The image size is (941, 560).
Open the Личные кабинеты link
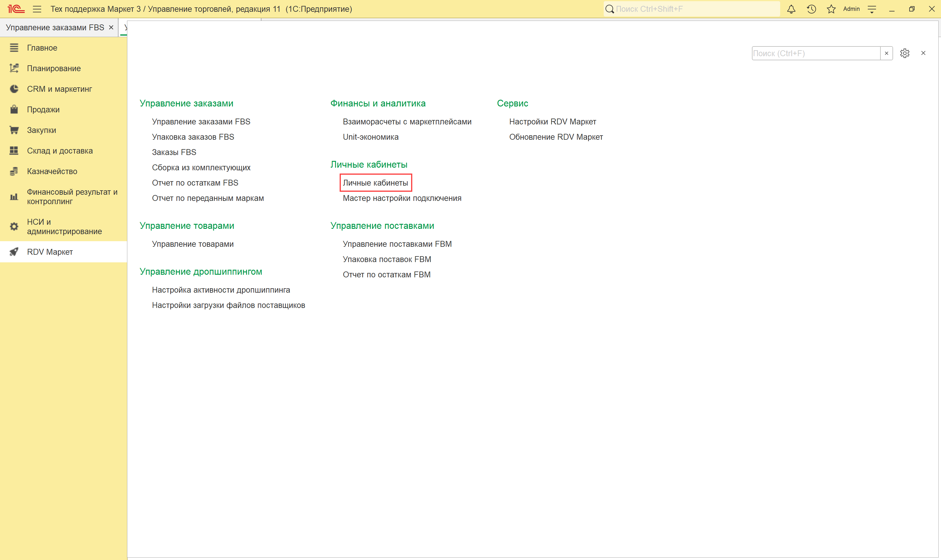pyautogui.click(x=376, y=183)
